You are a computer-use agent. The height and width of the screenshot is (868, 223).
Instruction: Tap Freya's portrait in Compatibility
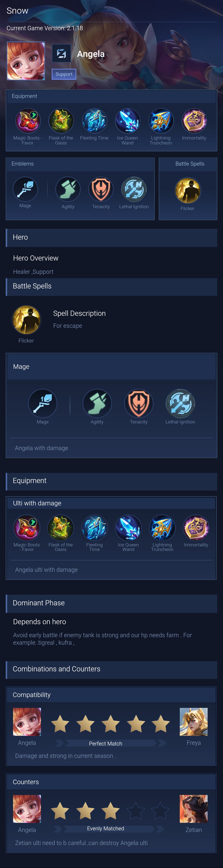click(x=194, y=721)
